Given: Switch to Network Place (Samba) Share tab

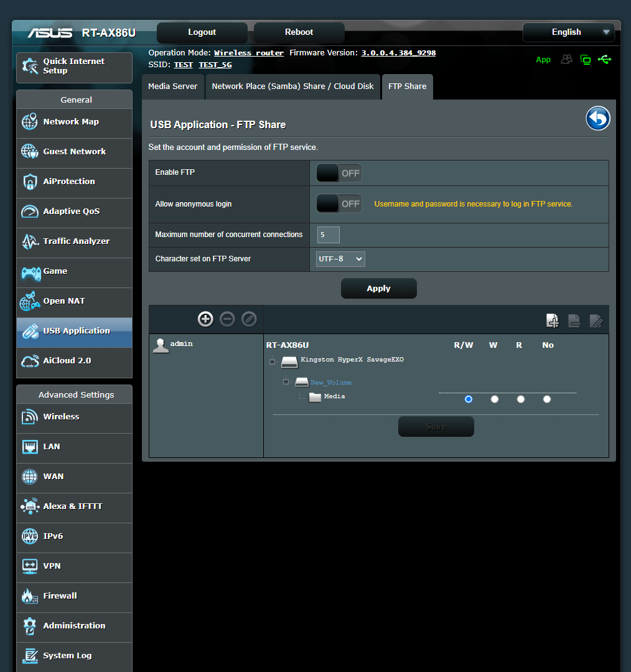Looking at the screenshot, I should point(292,86).
